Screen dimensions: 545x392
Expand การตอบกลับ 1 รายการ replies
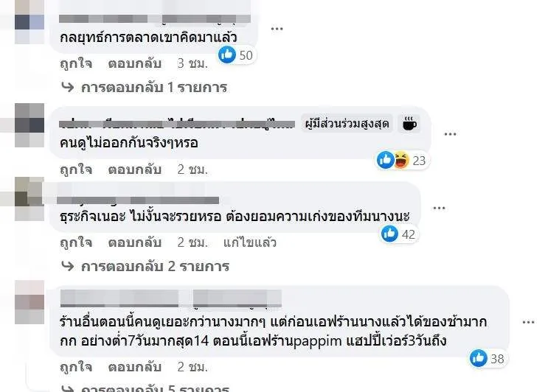tap(144, 87)
